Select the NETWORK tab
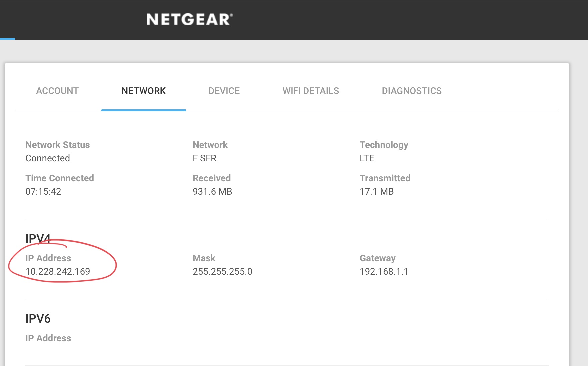The image size is (588, 366). click(x=144, y=91)
